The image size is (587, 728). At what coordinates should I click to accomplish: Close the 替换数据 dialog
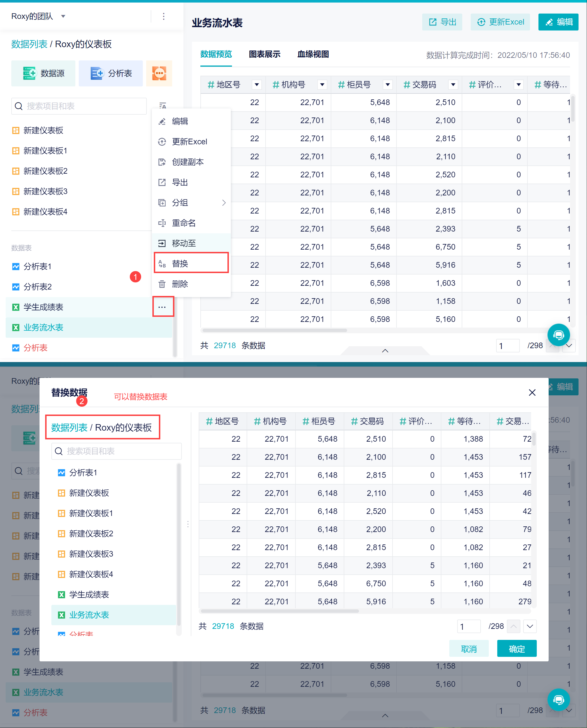coord(532,393)
